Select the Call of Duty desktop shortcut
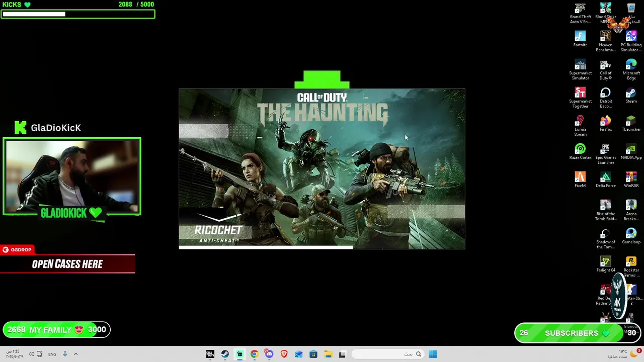The width and height of the screenshot is (644, 362). tap(605, 70)
